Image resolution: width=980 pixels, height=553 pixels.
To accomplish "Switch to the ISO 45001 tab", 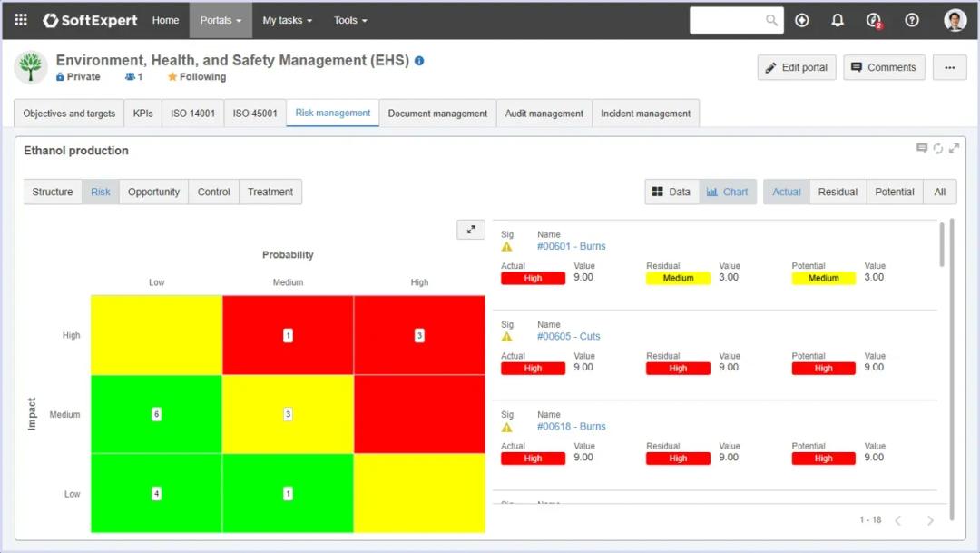I will click(x=255, y=114).
